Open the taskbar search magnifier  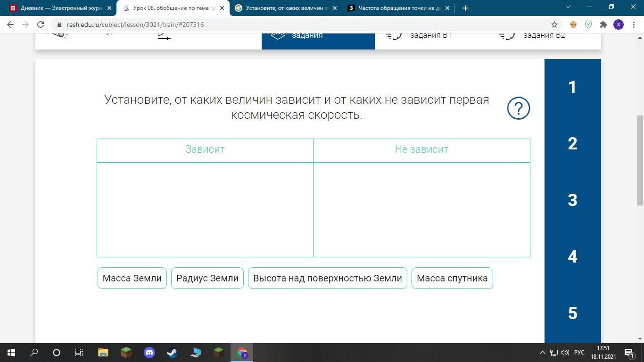pos(34,353)
